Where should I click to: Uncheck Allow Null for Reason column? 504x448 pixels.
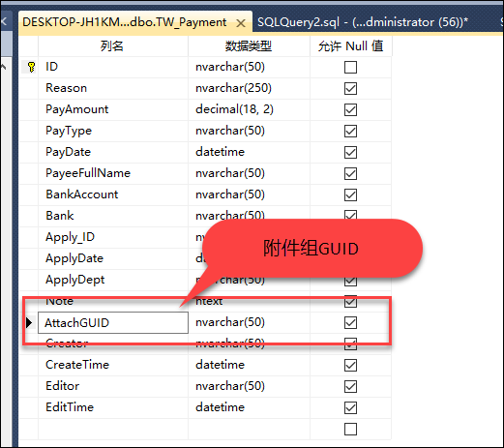[x=350, y=88]
